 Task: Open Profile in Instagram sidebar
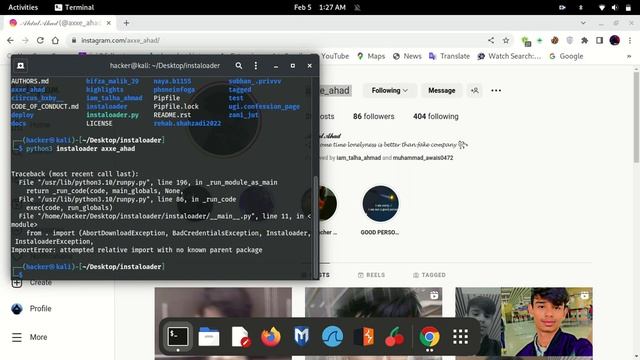[x=32, y=309]
